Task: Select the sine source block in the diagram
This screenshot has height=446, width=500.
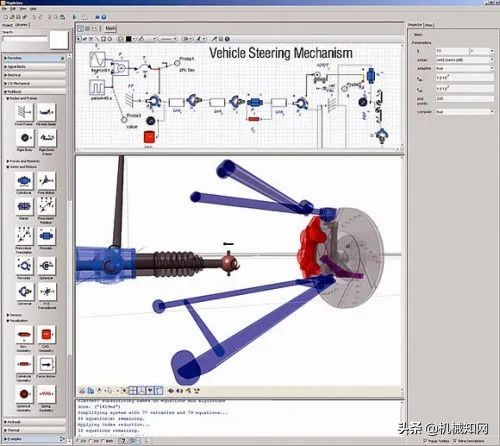Action: pos(98,60)
